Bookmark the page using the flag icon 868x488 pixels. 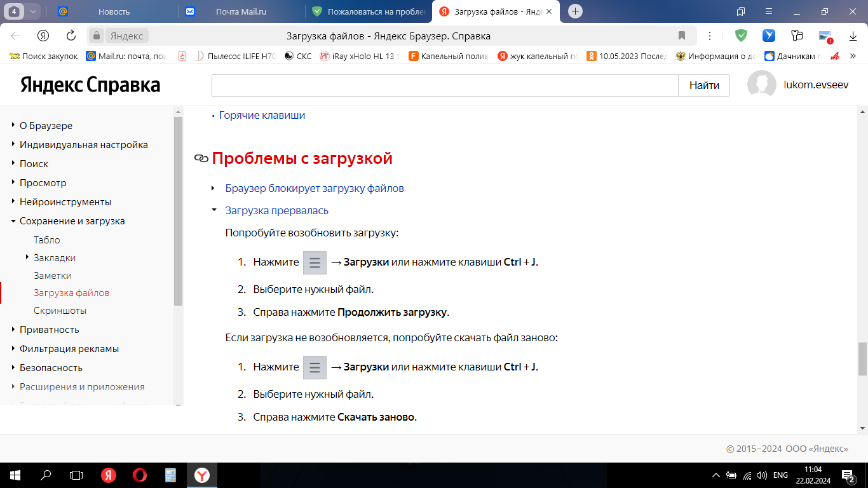click(x=681, y=36)
